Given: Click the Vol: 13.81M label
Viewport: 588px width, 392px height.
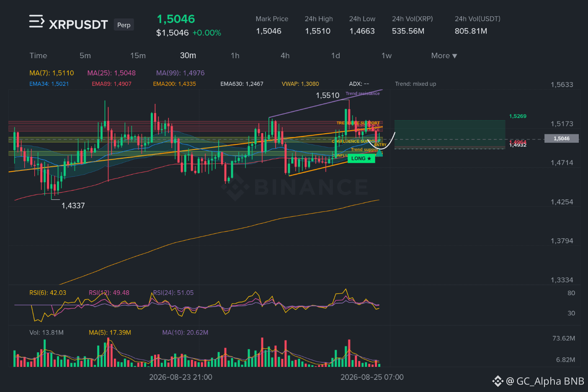Looking at the screenshot, I should click(46, 333).
